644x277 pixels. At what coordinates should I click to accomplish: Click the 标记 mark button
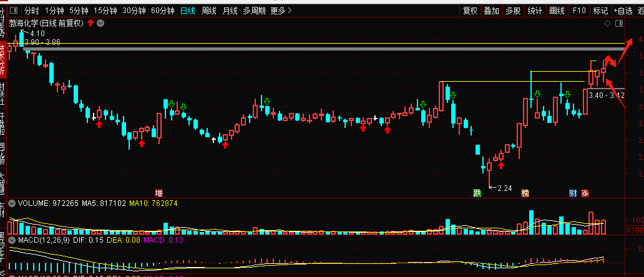click(x=600, y=11)
